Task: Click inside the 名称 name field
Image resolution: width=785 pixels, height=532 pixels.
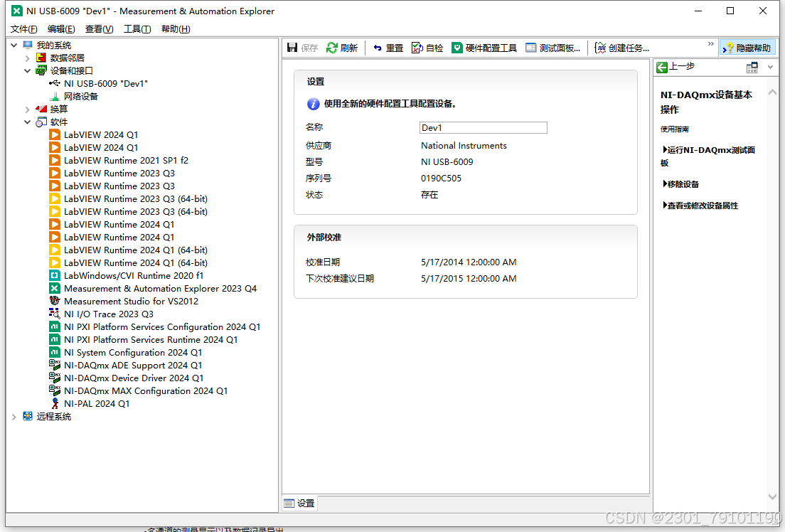Action: (x=483, y=127)
